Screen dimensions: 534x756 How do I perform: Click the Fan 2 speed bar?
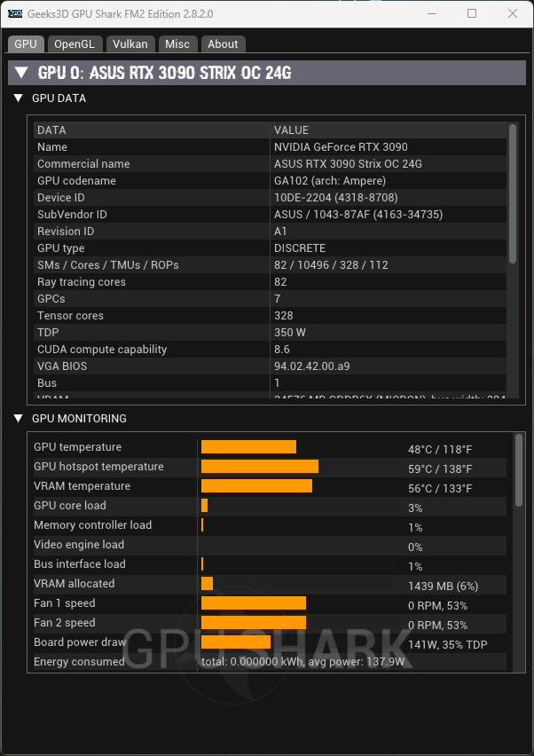tap(254, 622)
